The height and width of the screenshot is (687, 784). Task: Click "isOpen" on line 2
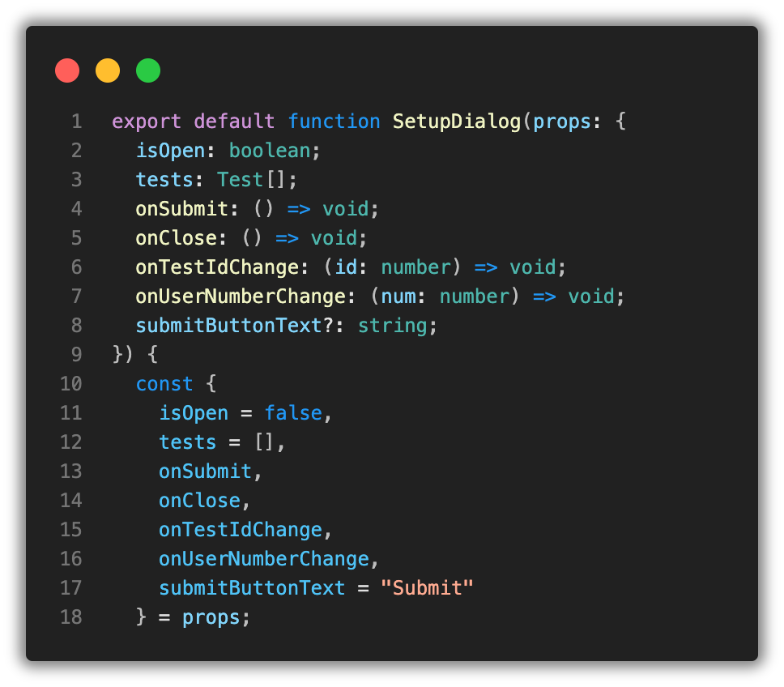[170, 151]
